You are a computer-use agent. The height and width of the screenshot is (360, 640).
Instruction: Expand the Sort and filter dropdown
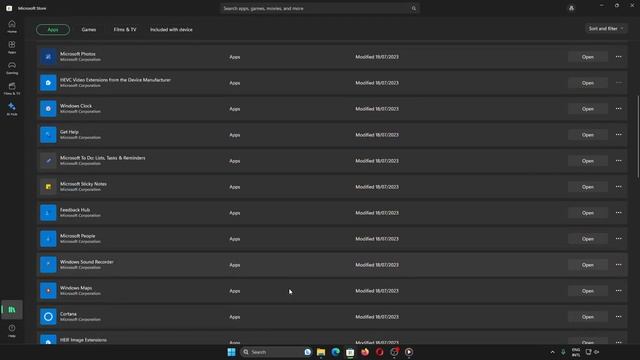(606, 29)
